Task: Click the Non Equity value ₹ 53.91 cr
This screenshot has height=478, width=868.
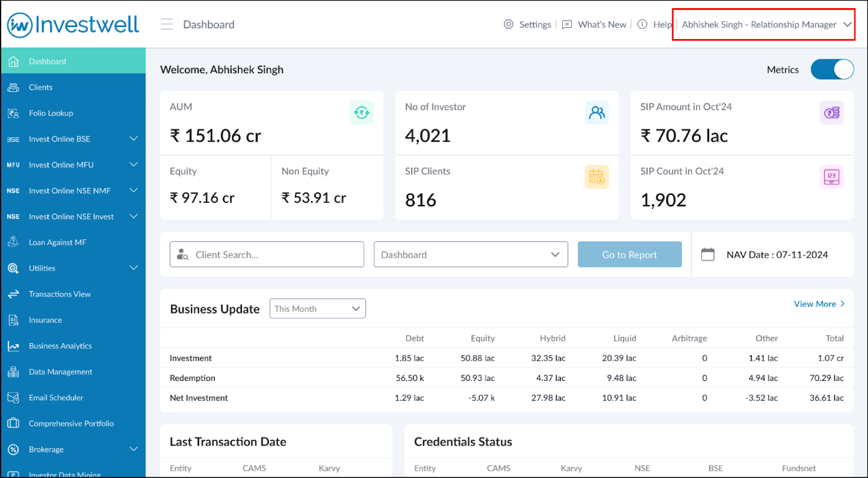Action: (314, 198)
